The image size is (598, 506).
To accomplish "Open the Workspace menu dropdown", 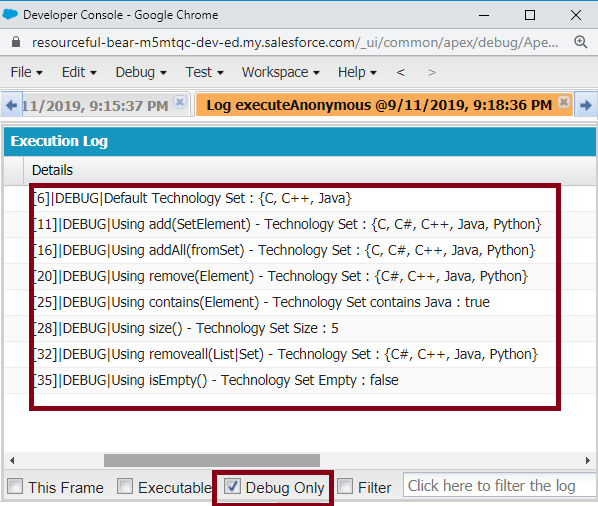I will (280, 72).
